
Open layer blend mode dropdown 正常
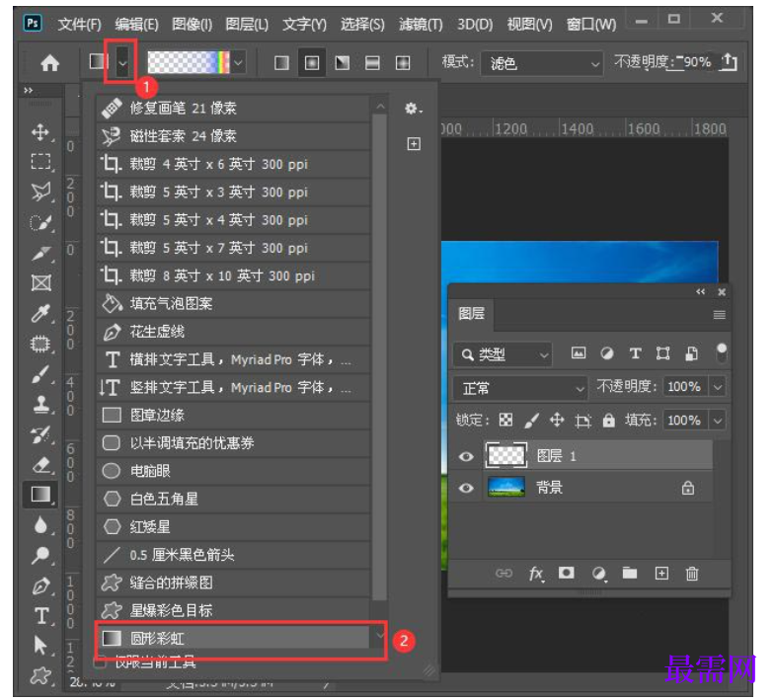(x=520, y=388)
